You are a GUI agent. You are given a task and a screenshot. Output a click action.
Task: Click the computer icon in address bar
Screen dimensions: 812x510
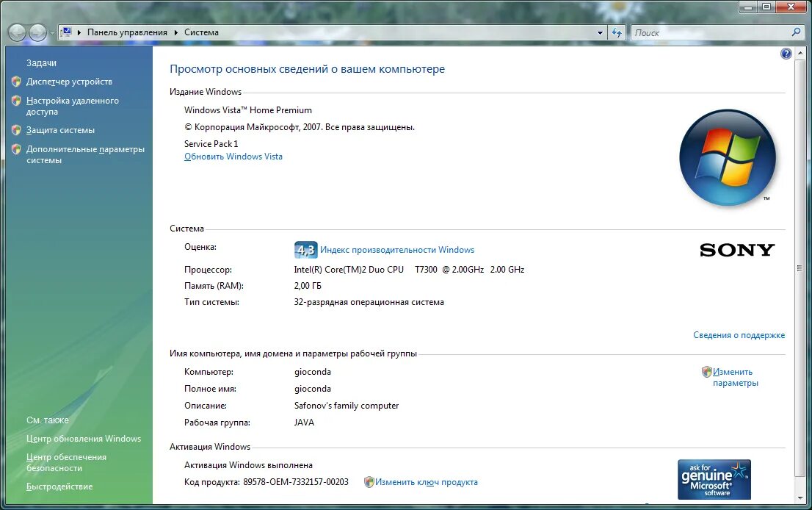[x=66, y=32]
